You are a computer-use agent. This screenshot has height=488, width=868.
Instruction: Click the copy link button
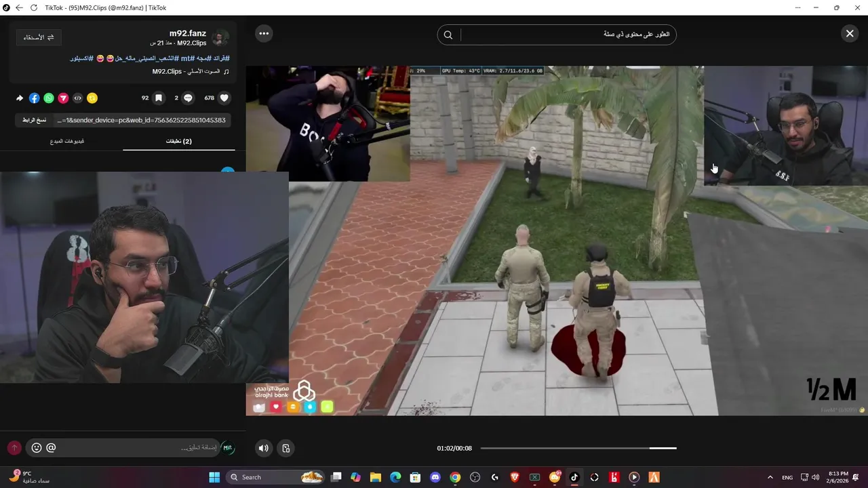[35, 120]
